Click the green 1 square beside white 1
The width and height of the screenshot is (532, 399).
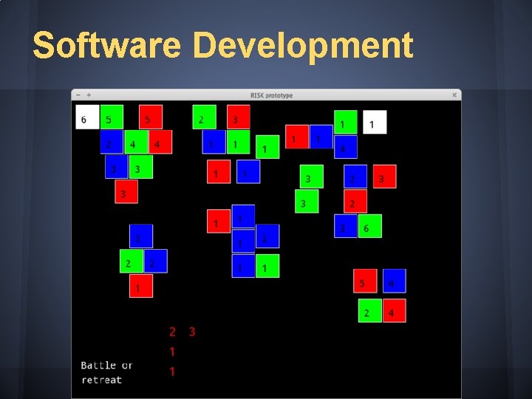346,122
